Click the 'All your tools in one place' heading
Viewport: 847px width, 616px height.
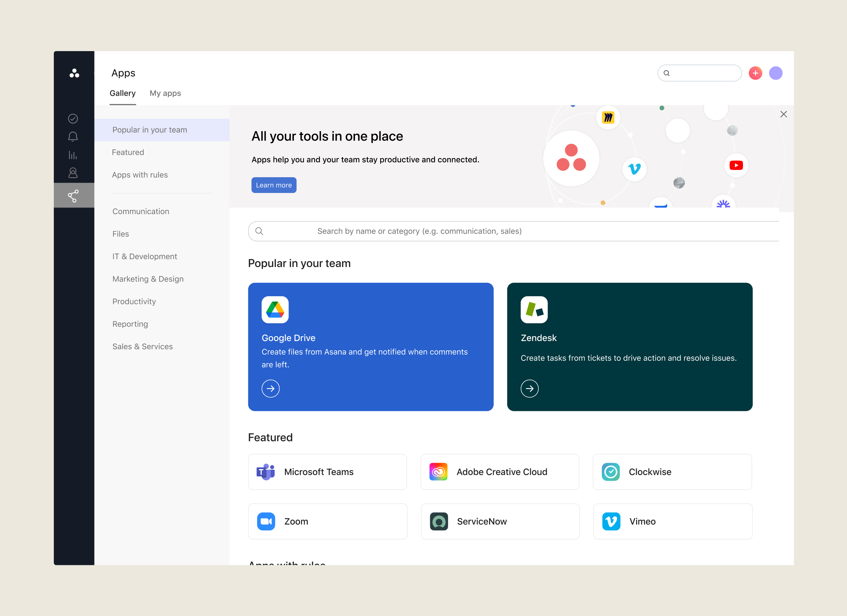[327, 136]
